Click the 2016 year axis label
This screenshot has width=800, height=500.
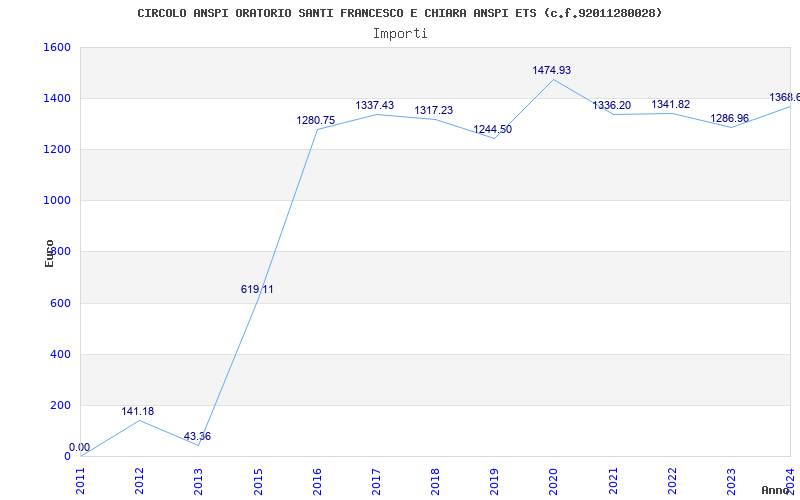(x=317, y=481)
